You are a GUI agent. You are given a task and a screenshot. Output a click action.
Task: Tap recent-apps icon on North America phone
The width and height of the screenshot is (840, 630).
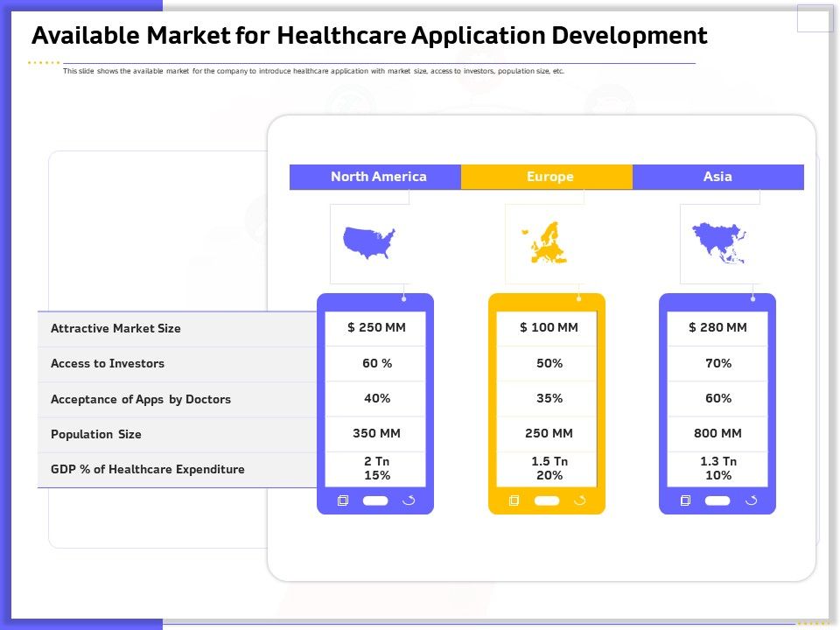point(343,500)
